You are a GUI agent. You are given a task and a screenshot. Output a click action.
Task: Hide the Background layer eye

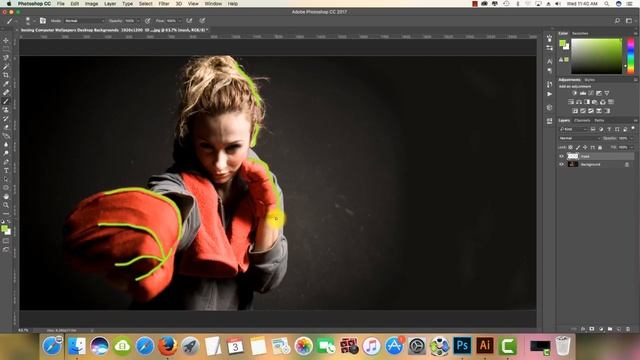click(561, 164)
